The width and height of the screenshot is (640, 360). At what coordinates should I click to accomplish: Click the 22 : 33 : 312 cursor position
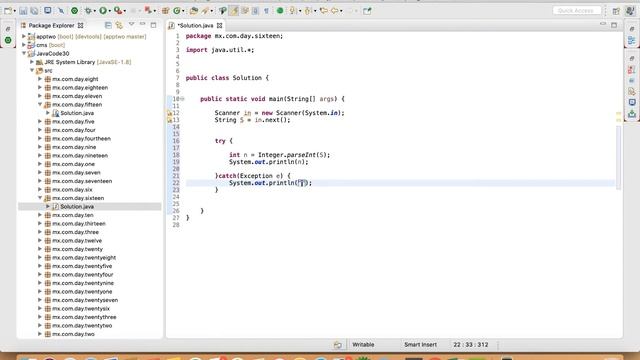(471, 344)
